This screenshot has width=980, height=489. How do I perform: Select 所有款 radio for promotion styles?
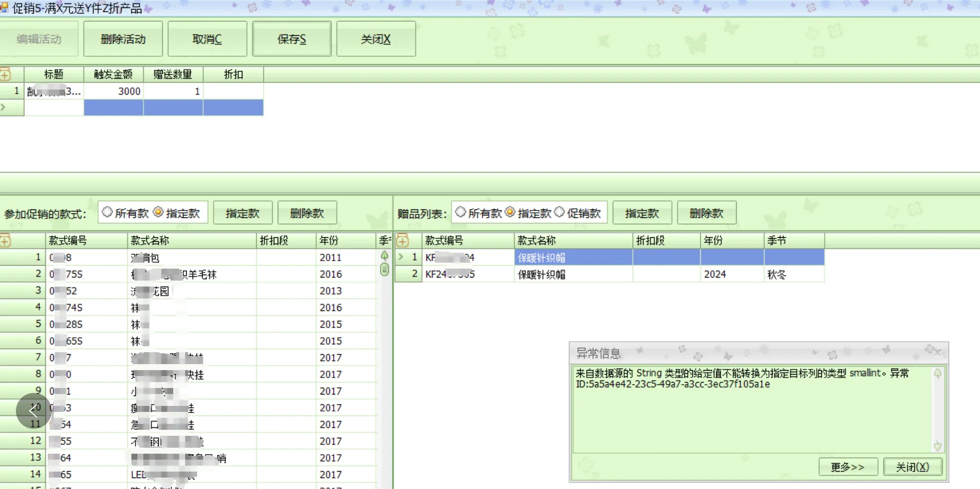tap(107, 212)
